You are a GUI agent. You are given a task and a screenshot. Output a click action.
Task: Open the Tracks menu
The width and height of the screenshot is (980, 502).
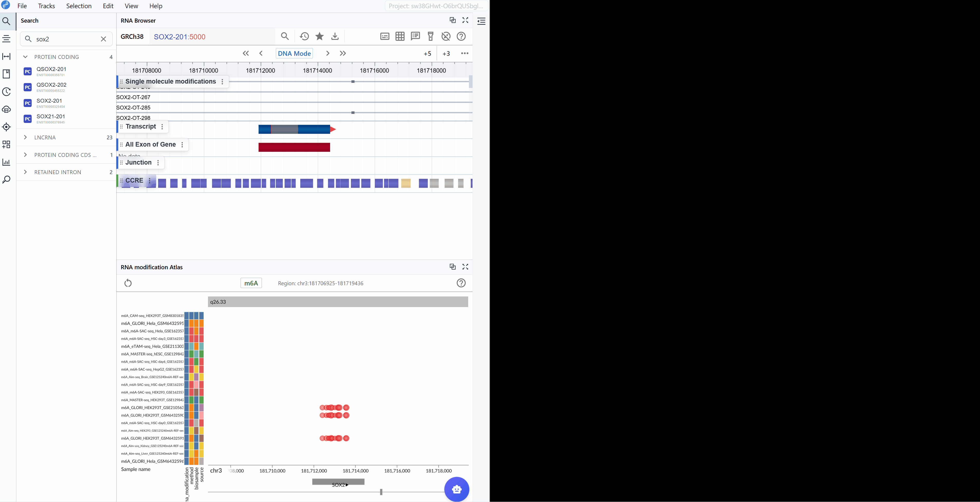point(47,6)
